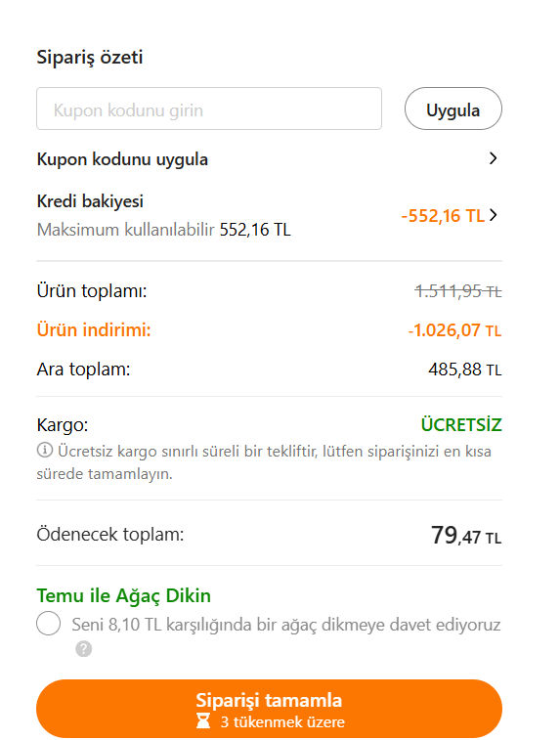Expand the Kupon kodunu uygula chevron
The image size is (560, 740).
[x=493, y=158]
